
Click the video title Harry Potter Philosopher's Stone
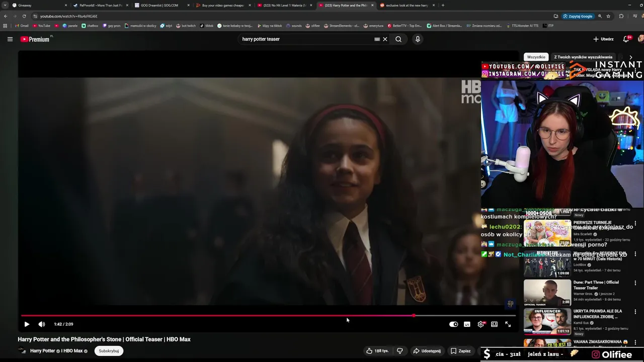point(104,339)
